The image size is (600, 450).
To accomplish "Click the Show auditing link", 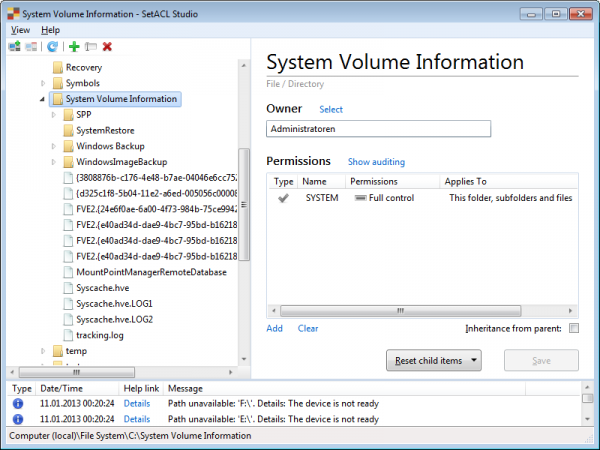I will point(376,162).
